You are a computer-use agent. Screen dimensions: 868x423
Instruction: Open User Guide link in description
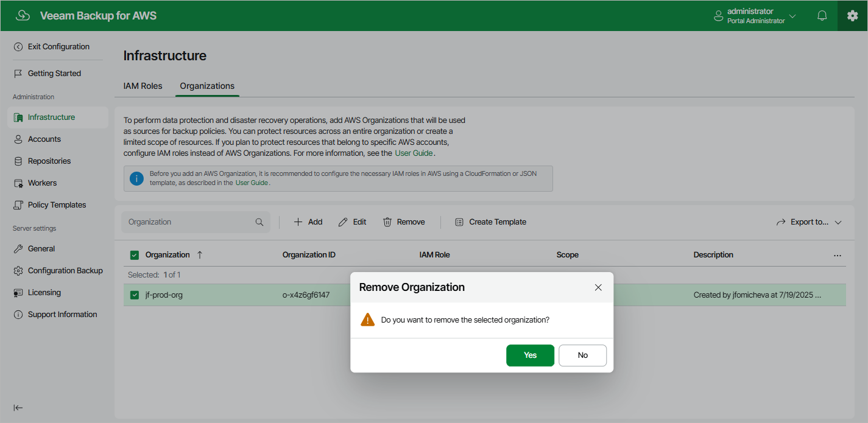[414, 153]
